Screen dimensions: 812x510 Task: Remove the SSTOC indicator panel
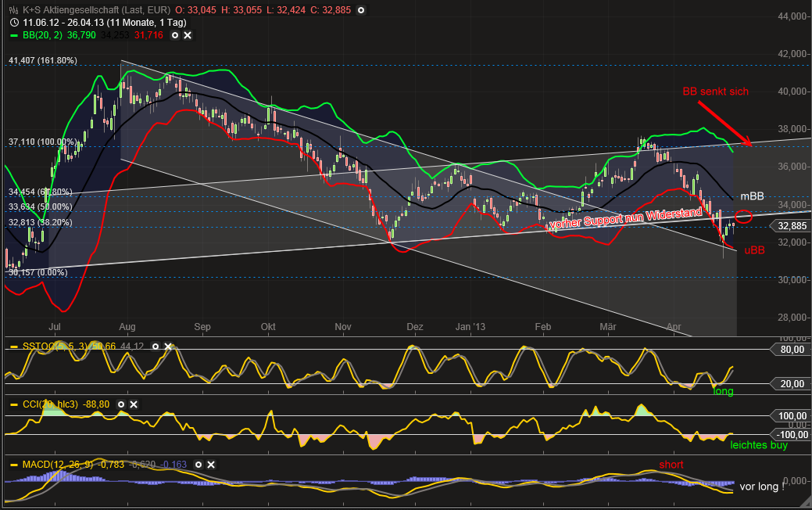(168, 346)
